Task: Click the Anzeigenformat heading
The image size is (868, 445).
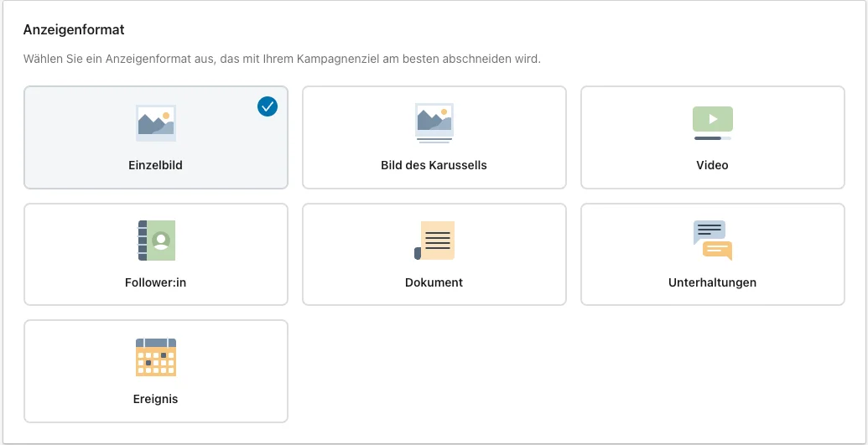Action: coord(74,30)
